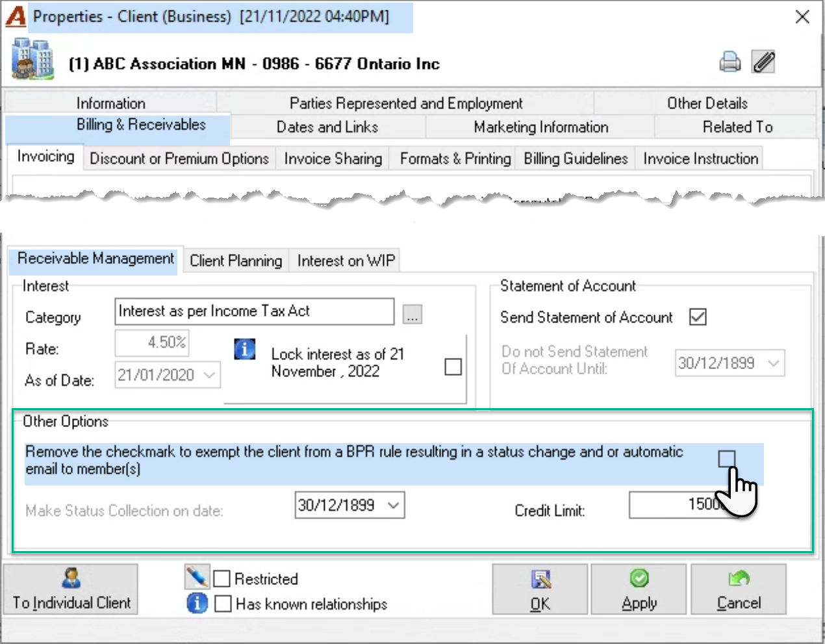Screen dimensions: 825x644
Task: Click the pen icon next to Restricted
Action: tap(197, 576)
